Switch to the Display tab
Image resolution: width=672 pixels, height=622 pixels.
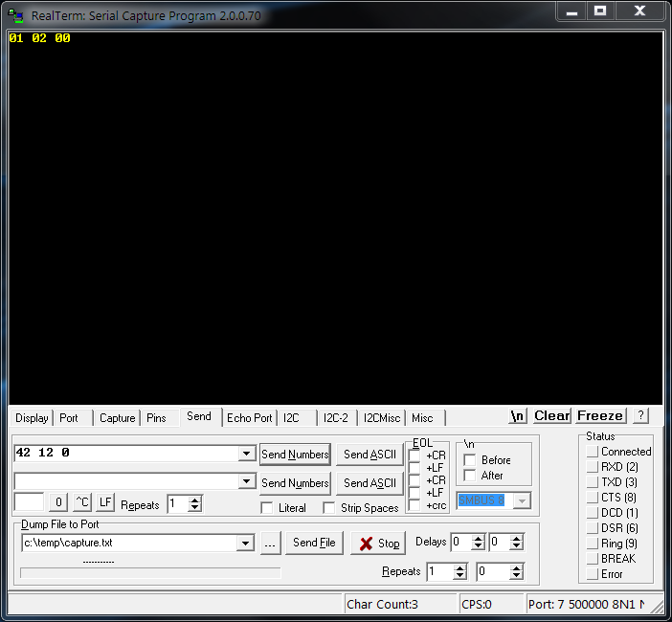[x=32, y=417]
